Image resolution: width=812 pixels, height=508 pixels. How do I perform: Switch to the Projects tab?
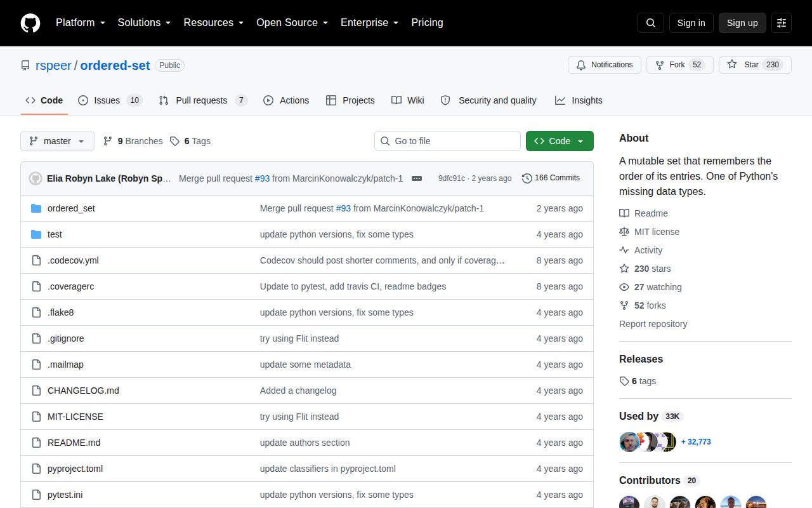click(x=350, y=100)
